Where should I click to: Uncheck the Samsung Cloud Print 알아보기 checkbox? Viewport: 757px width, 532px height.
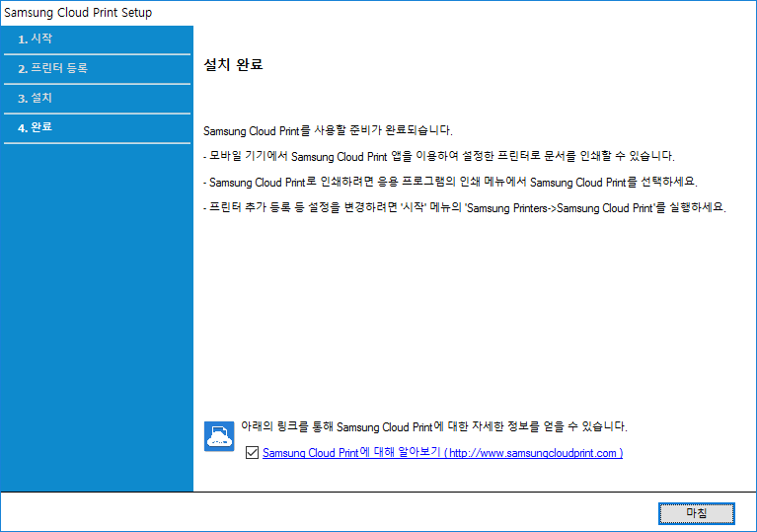252,453
